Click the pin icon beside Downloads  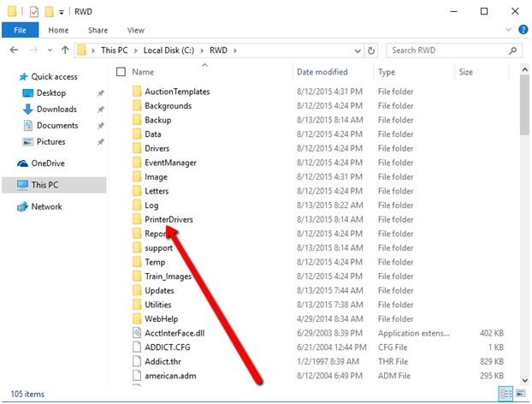101,110
